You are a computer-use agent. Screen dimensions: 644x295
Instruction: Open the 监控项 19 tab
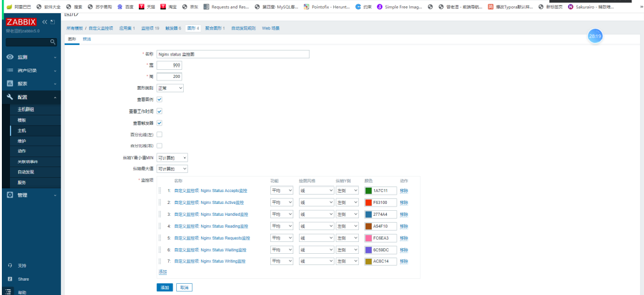[x=150, y=29]
